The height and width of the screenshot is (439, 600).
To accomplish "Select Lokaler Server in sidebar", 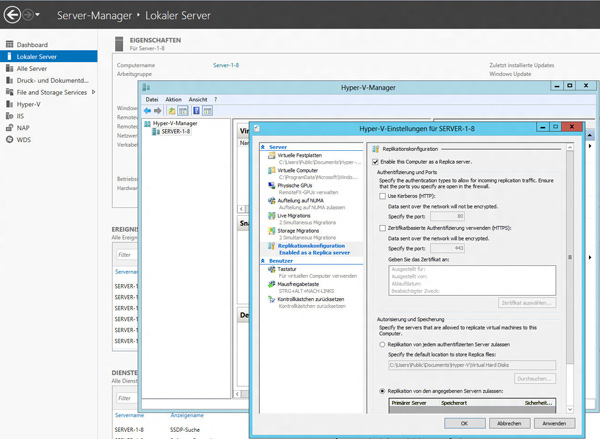I will [x=49, y=56].
